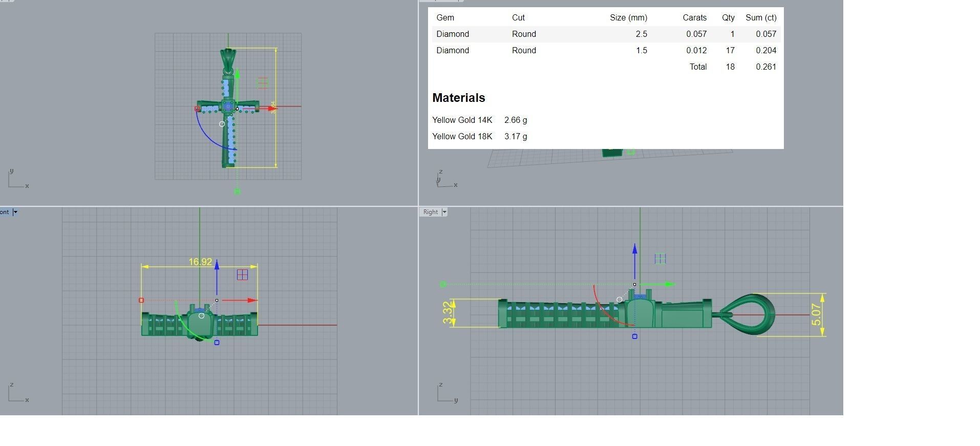Select the Size (mm) column header
The image size is (980, 446).
tap(628, 17)
